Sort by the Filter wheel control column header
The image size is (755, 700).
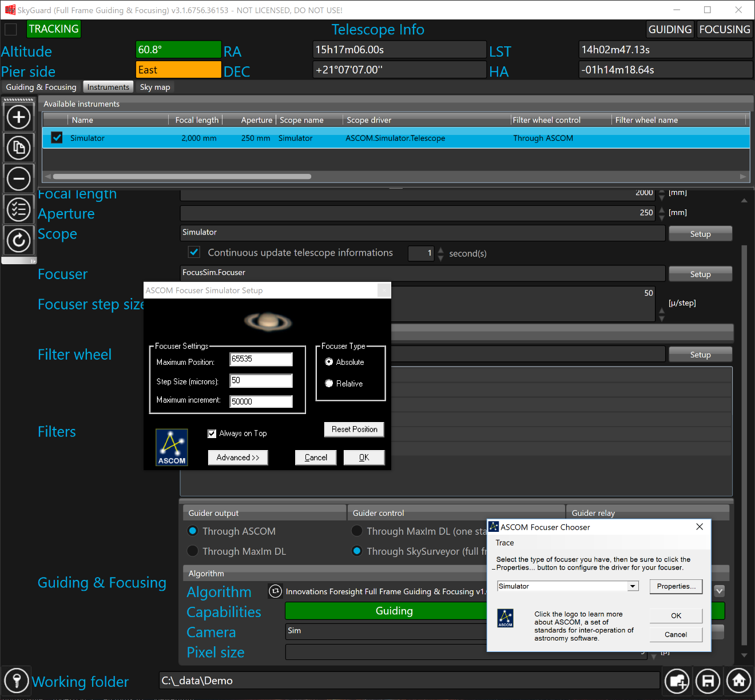click(561, 120)
